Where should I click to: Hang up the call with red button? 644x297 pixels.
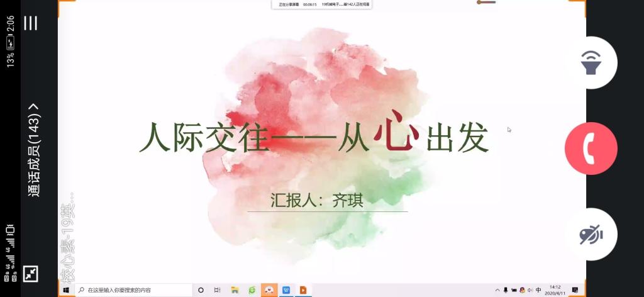pyautogui.click(x=591, y=148)
